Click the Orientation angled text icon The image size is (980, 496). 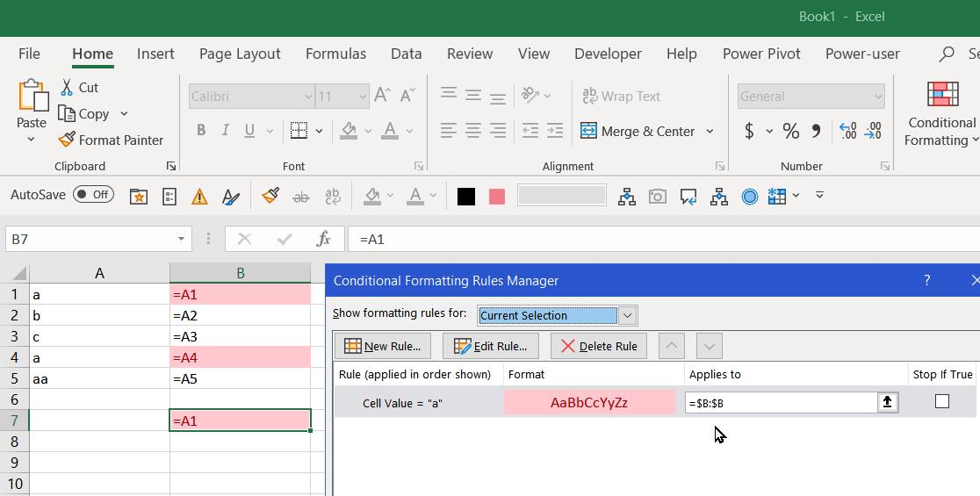tap(530, 95)
